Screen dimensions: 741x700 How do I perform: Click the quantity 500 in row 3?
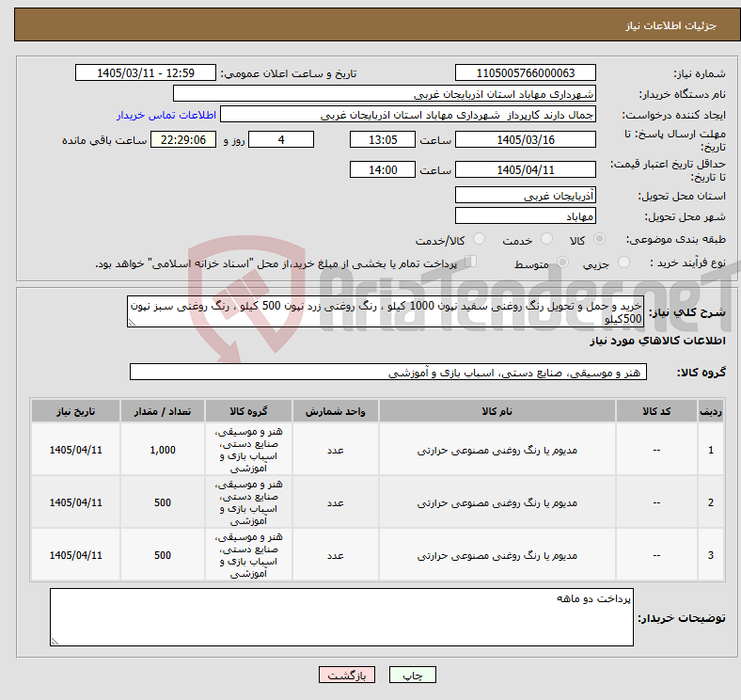tap(163, 555)
